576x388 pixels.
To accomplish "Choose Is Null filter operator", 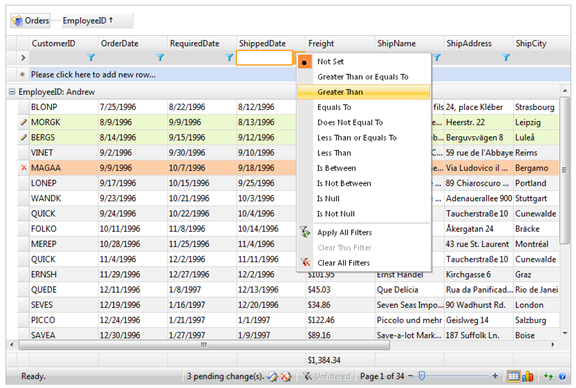I will tap(363, 199).
